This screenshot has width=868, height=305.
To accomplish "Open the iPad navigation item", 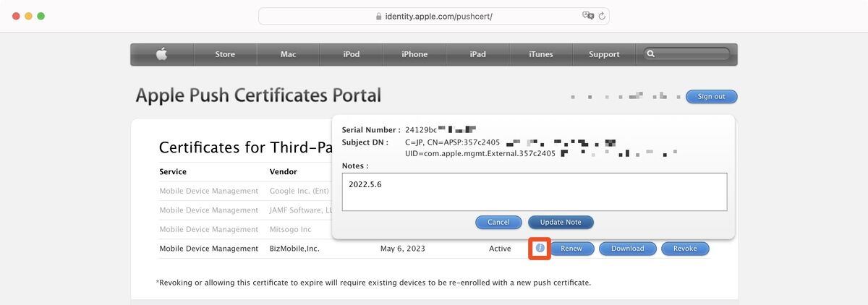I will tap(477, 54).
